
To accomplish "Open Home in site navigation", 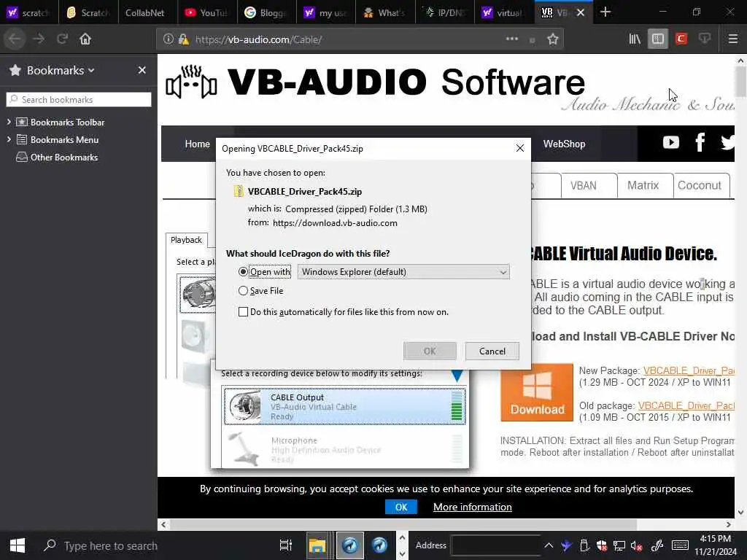I will click(197, 144).
